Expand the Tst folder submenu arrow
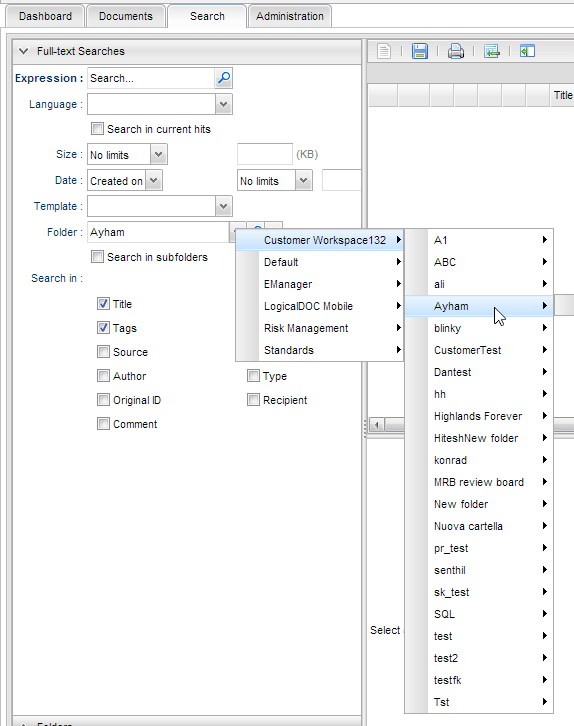Screen dimensions: 574x726 [x=545, y=701]
